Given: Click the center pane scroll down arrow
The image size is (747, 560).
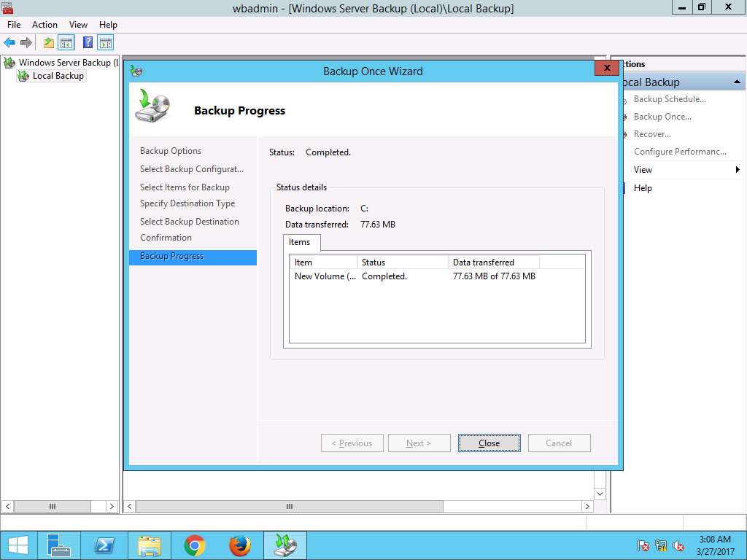Looking at the screenshot, I should 600,494.
